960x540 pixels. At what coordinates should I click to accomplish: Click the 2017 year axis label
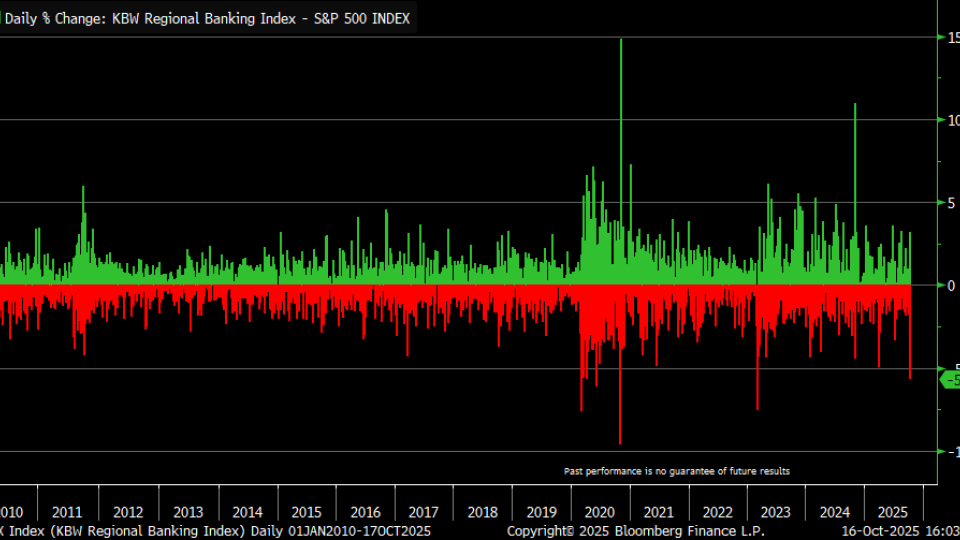coord(423,511)
